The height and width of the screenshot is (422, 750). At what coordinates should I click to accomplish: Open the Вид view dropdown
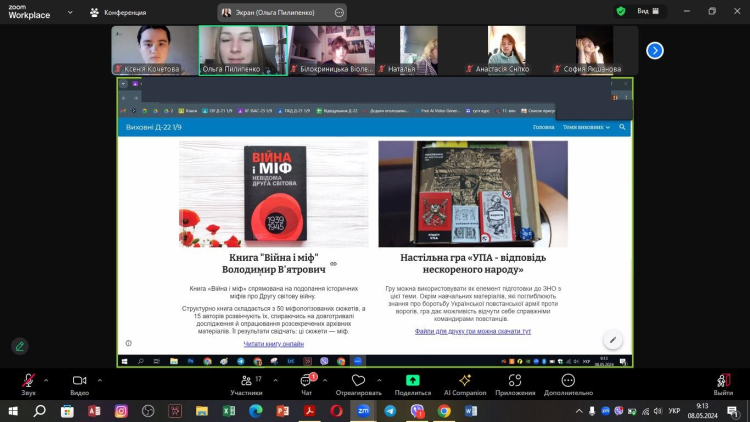[x=647, y=11]
